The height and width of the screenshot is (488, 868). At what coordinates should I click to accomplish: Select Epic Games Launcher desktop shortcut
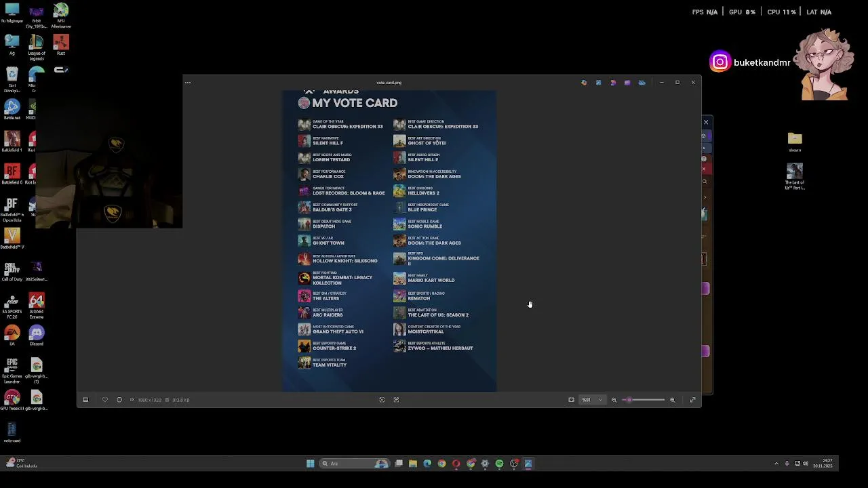coord(12,371)
